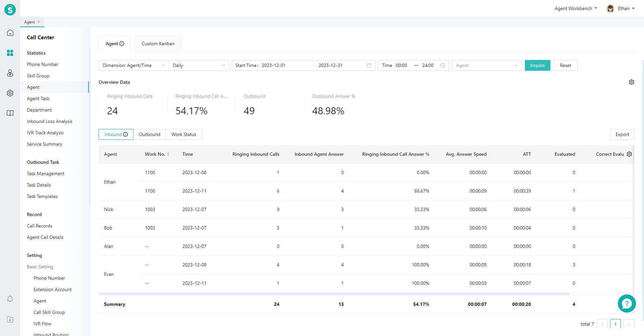Screen dimensions: 644x336
Task: Open notifications bell icon
Action: click(x=10, y=299)
